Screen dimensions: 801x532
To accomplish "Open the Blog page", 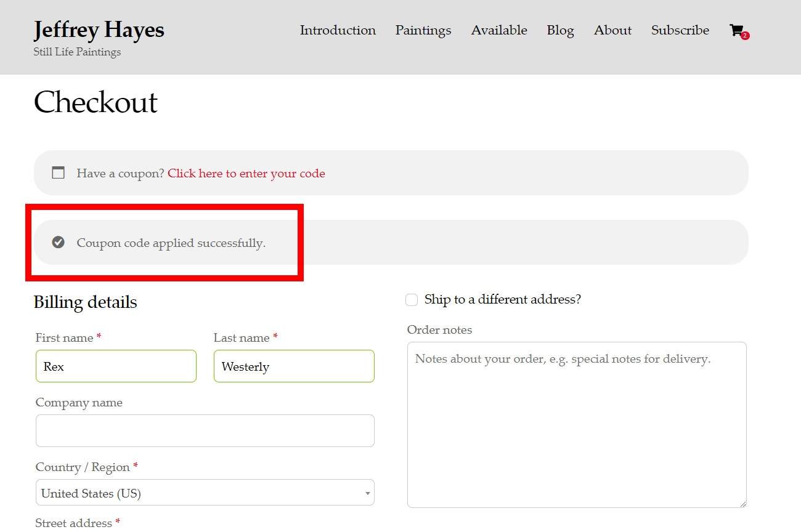I will (x=560, y=30).
